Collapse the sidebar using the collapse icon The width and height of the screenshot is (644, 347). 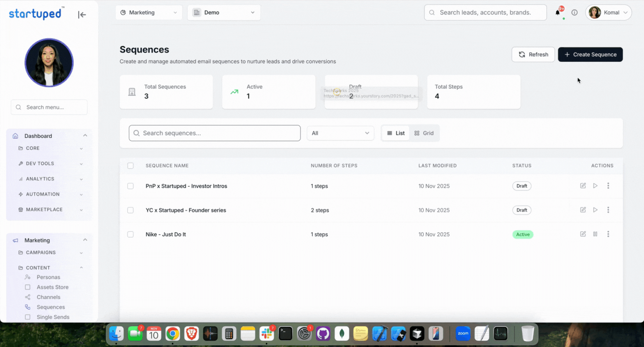click(x=82, y=15)
